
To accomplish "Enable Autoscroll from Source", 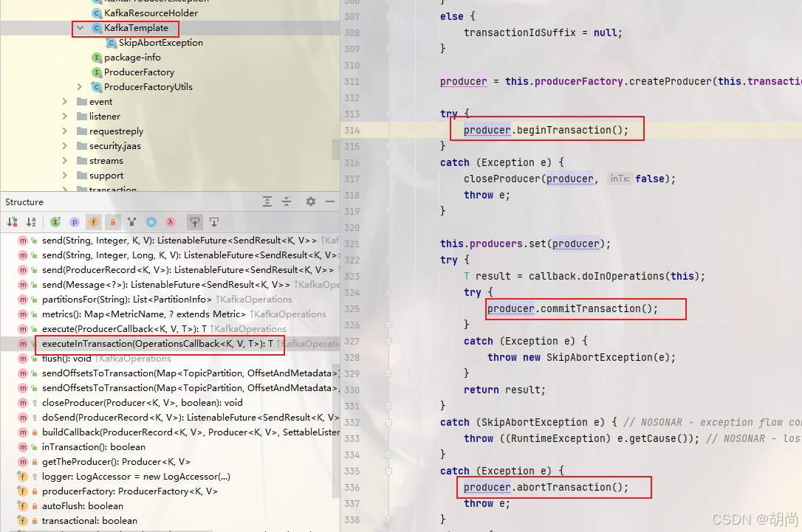I will coord(214,222).
